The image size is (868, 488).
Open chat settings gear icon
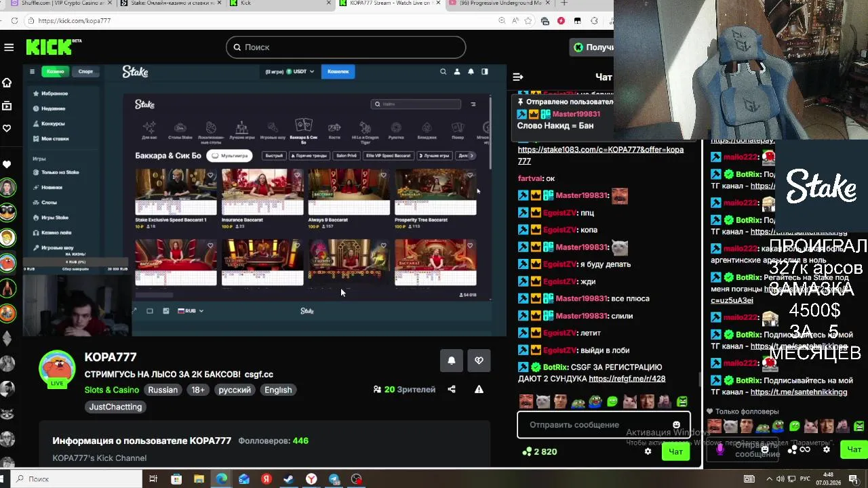coord(648,451)
